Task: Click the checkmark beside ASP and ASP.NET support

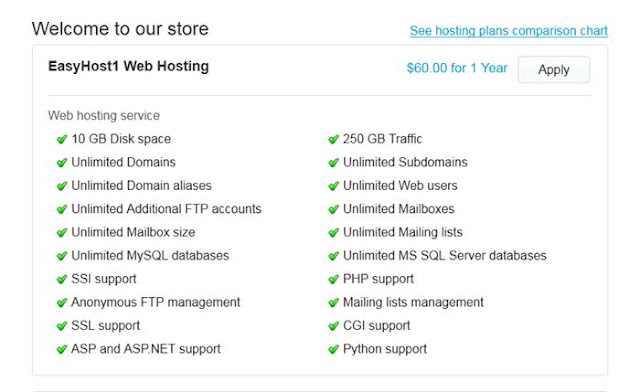Action: tap(62, 349)
